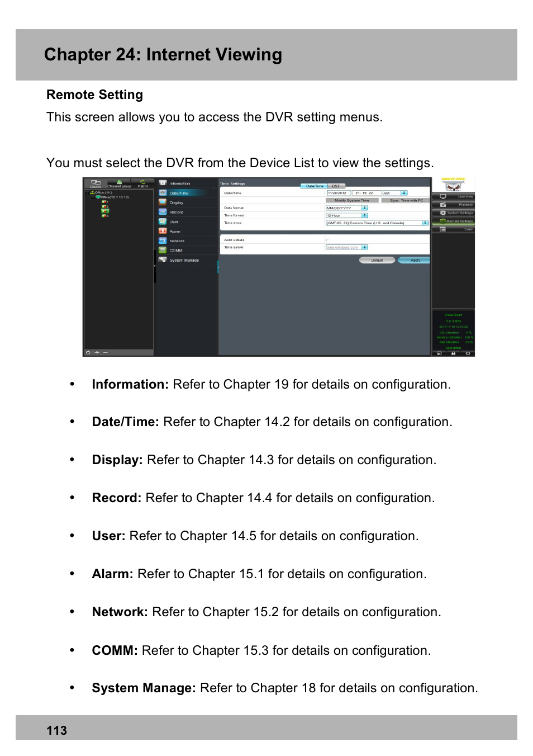Open the AM/PM dropdown
Viewport: 533px width, 756px height.
(395, 193)
